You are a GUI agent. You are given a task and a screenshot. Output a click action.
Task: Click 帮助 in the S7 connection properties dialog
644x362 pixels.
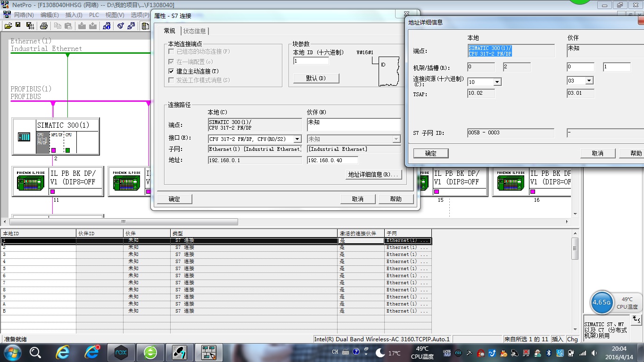396,199
